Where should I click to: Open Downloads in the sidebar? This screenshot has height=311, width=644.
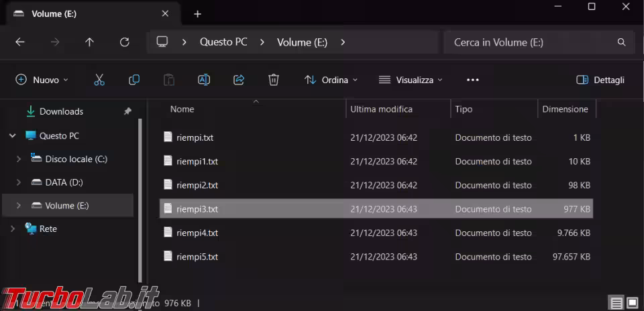tap(61, 111)
